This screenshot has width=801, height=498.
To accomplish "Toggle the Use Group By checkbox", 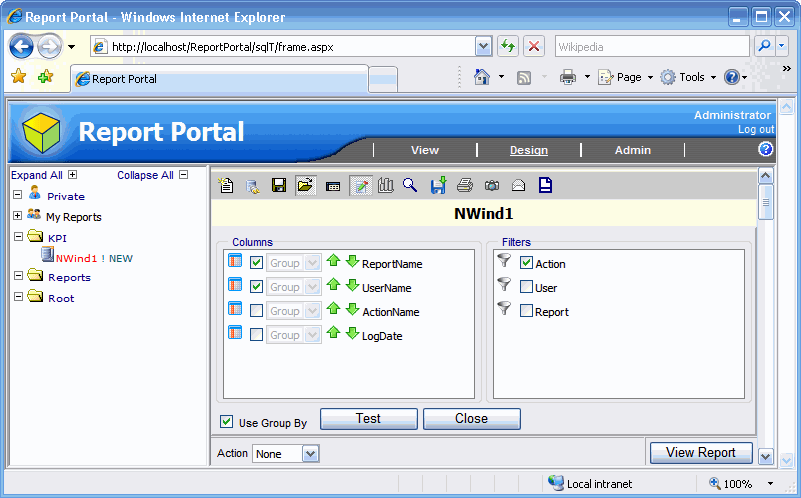I will (x=227, y=422).
